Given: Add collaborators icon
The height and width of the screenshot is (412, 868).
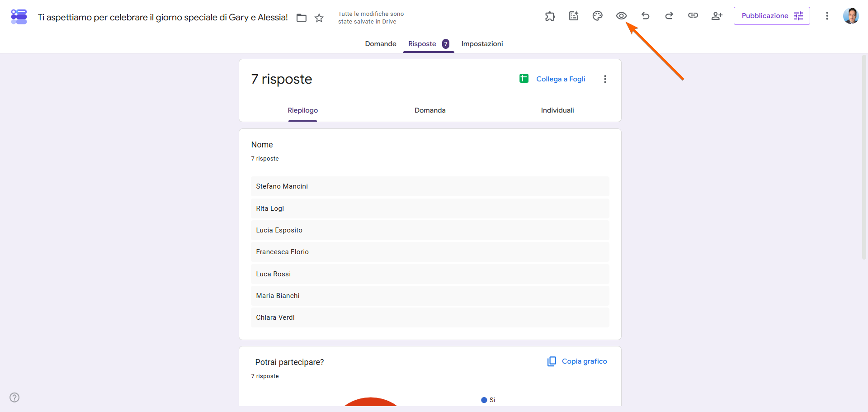Looking at the screenshot, I should (717, 16).
